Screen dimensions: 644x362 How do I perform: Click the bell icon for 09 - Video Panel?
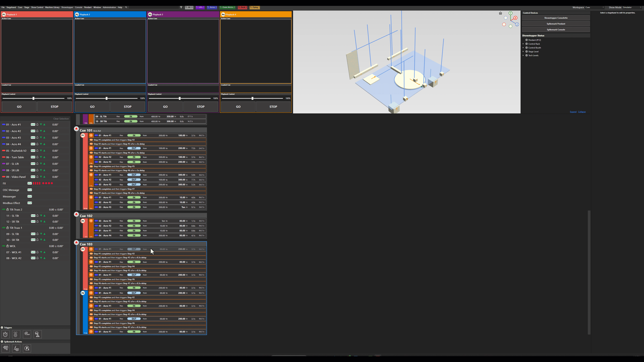(x=37, y=177)
